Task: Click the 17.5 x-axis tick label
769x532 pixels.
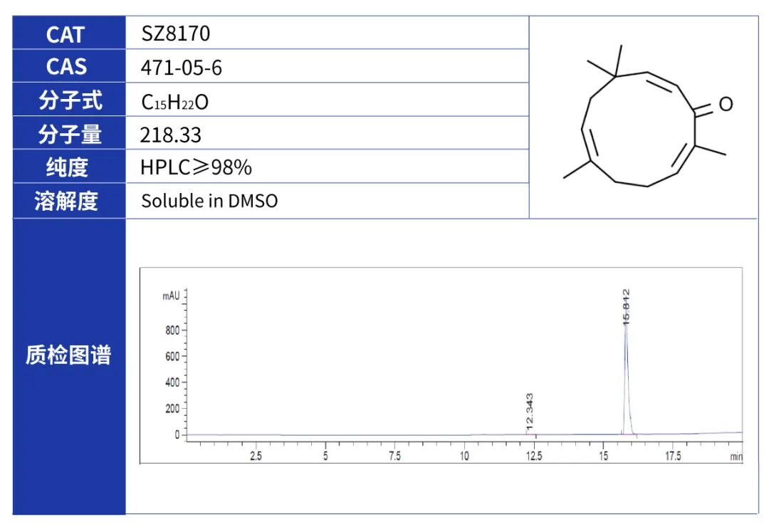Action: (673, 456)
